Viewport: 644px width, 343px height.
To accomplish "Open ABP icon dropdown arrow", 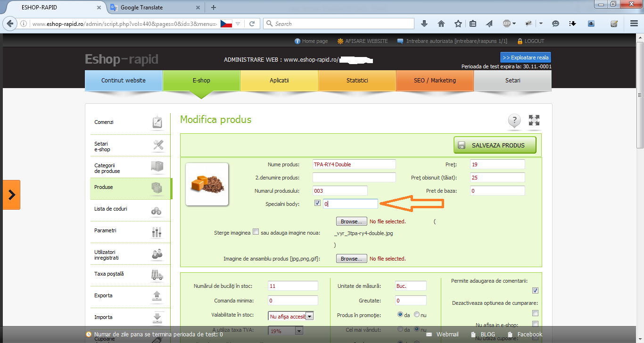I will (514, 24).
